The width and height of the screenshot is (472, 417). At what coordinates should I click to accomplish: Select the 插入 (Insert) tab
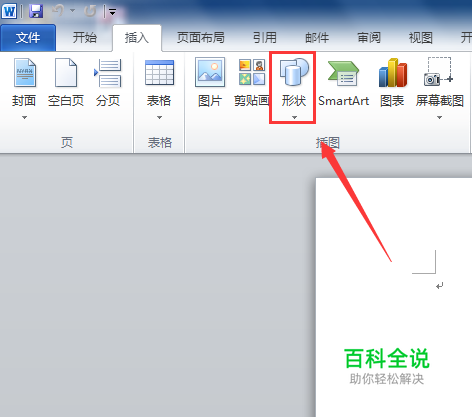pos(137,38)
